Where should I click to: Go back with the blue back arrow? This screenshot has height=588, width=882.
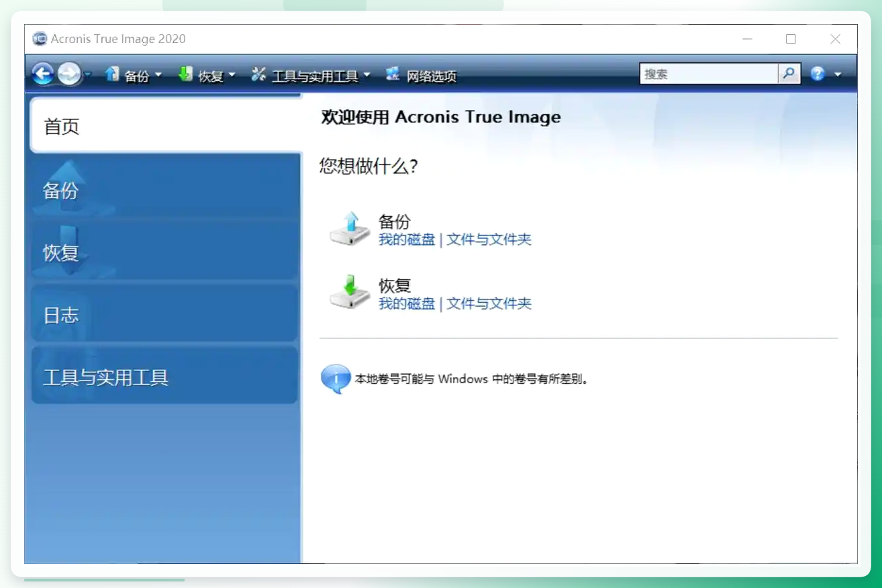pyautogui.click(x=43, y=74)
